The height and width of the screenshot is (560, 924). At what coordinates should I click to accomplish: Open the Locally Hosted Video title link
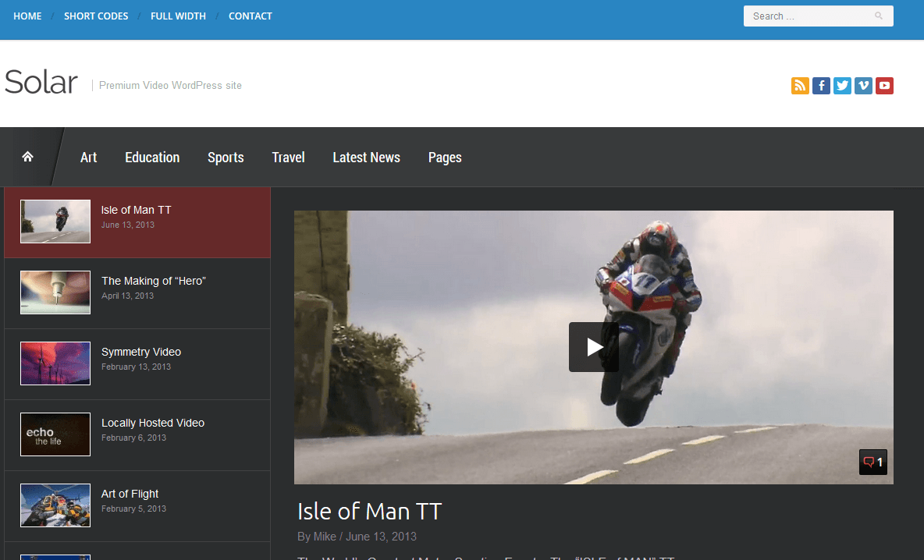point(153,423)
